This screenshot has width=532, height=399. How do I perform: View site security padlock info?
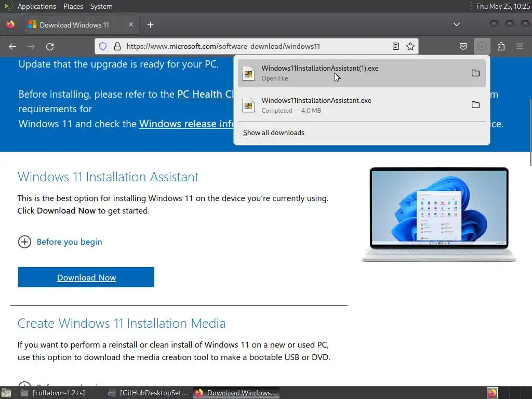click(x=117, y=46)
